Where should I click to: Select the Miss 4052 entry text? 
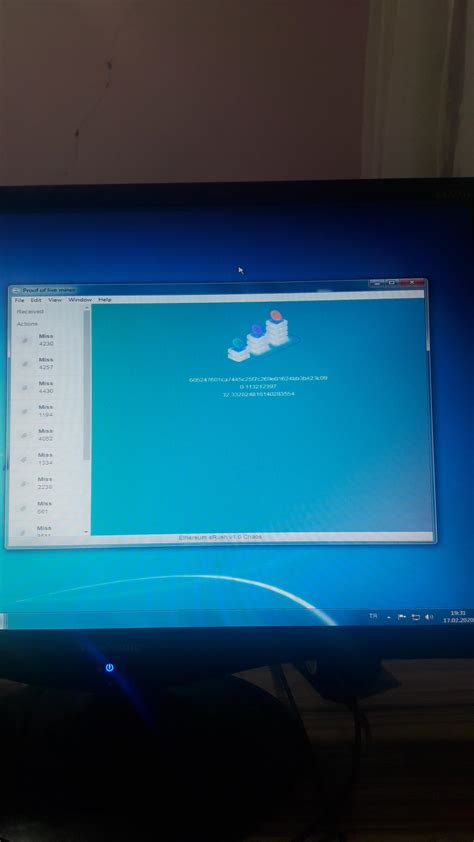tap(46, 435)
